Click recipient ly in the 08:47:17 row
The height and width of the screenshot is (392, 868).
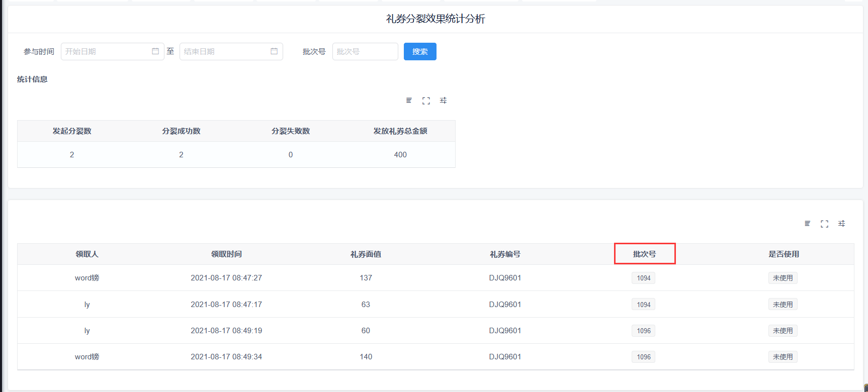tap(87, 305)
